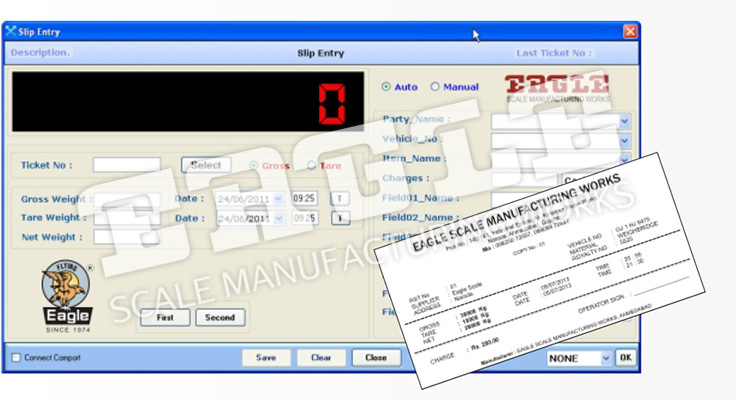Choose the Tare weighing radio button
The height and width of the screenshot is (400, 736).
click(x=311, y=165)
